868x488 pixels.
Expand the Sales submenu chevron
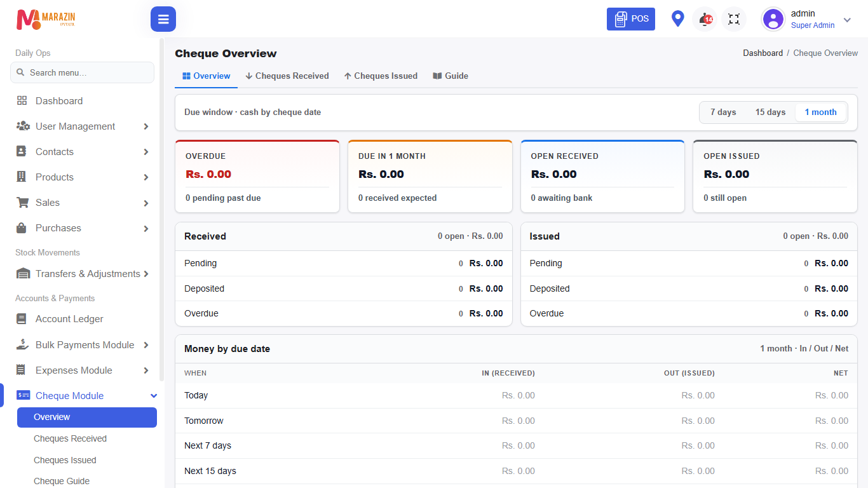(146, 203)
